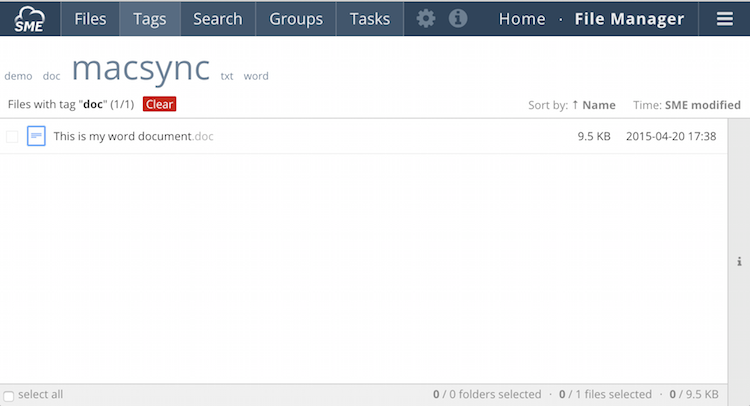The width and height of the screenshot is (750, 406).
Task: Click the Home breadcrumb link
Action: (522, 19)
